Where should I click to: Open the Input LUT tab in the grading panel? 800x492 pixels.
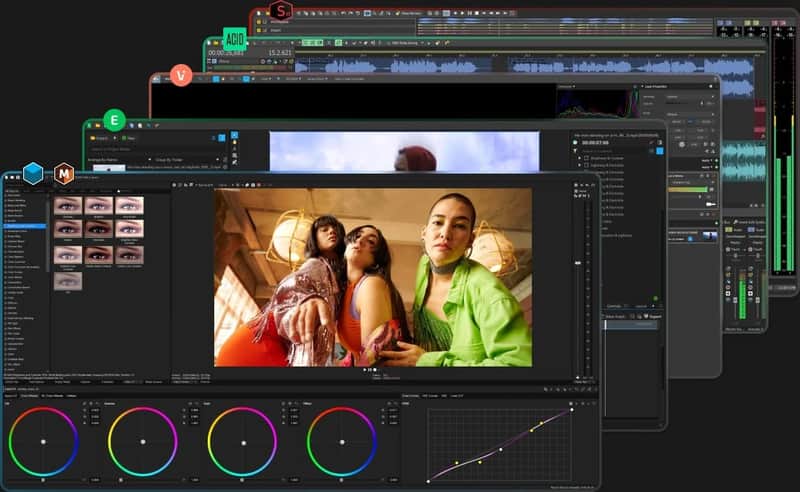point(10,396)
